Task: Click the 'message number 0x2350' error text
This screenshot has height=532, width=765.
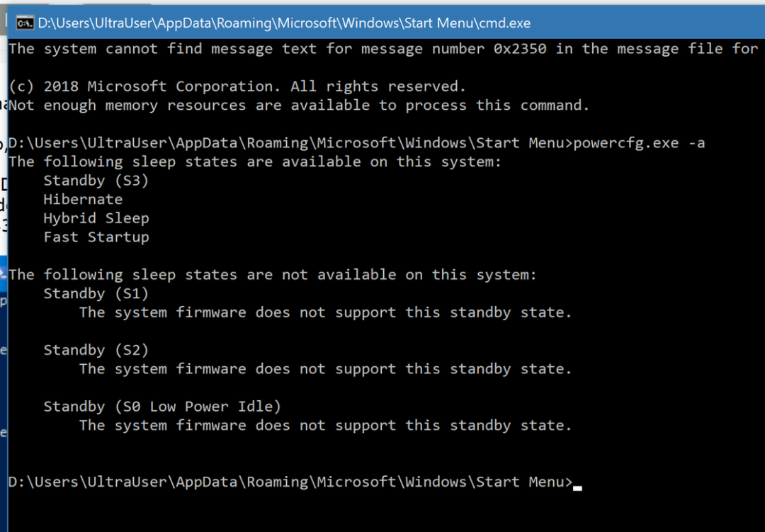Action: tap(454, 49)
